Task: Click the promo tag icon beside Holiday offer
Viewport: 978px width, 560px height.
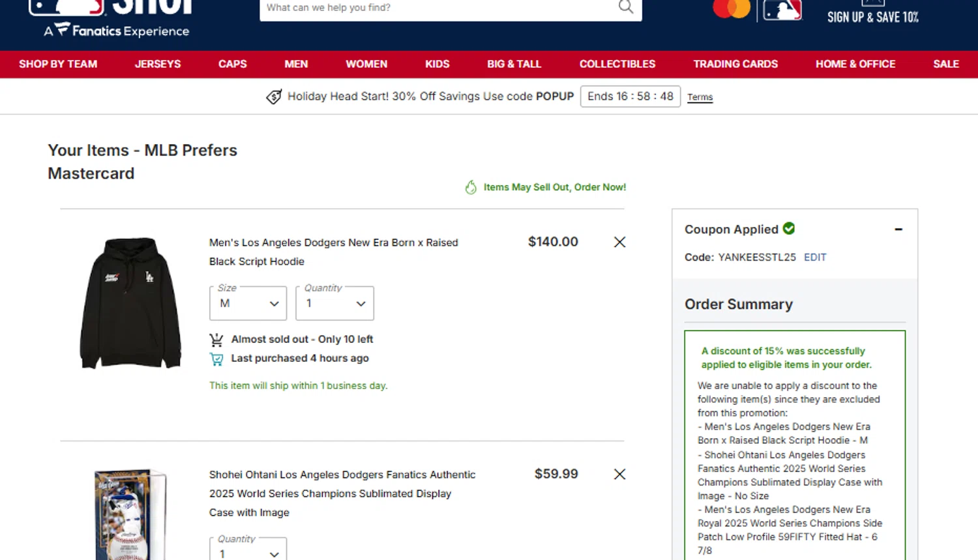Action: point(274,96)
